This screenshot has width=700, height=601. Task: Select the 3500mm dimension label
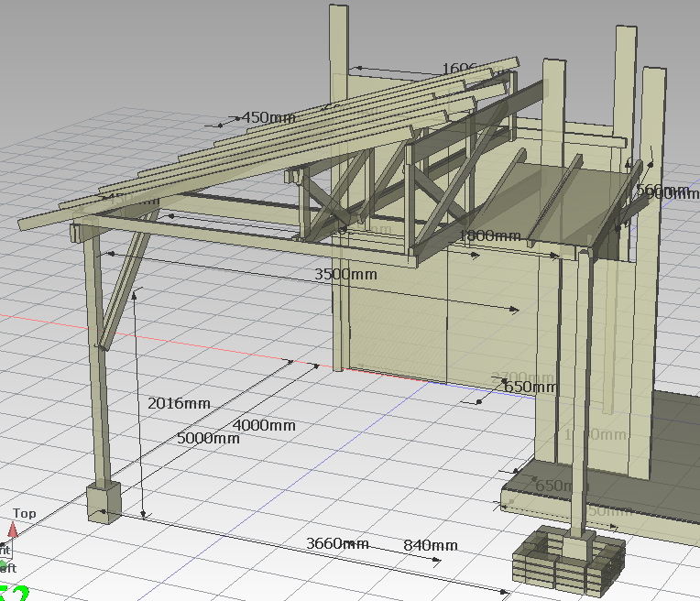345,274
